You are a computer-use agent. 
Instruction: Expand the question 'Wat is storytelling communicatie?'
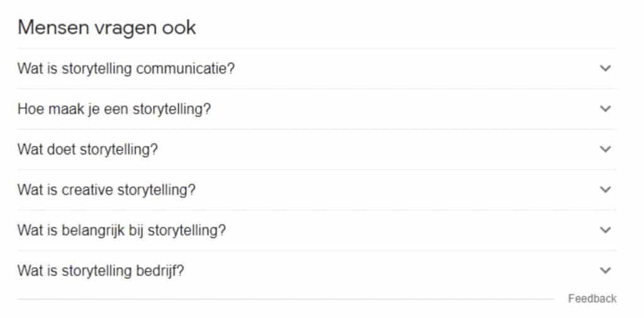(x=126, y=69)
